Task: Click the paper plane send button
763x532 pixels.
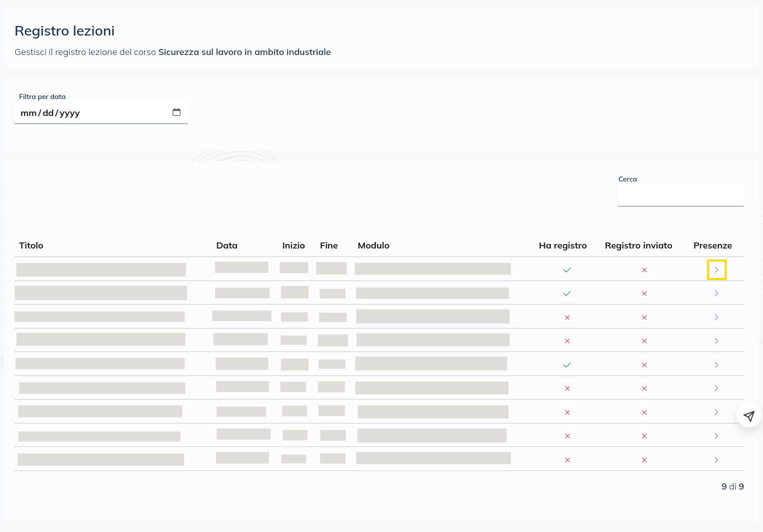Action: pos(748,415)
